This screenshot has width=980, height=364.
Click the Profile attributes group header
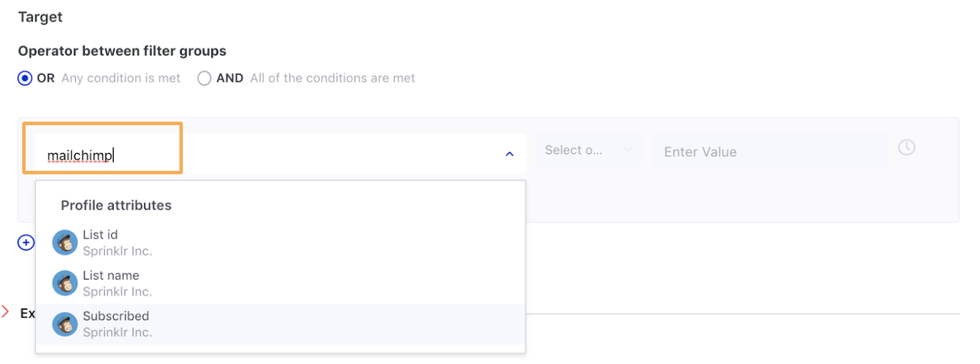(x=116, y=205)
